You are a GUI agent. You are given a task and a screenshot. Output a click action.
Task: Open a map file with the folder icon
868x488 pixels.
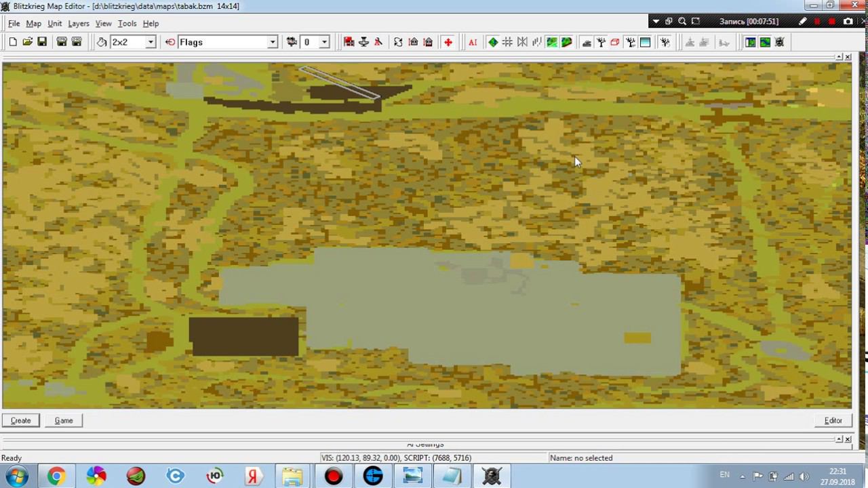pyautogui.click(x=27, y=42)
